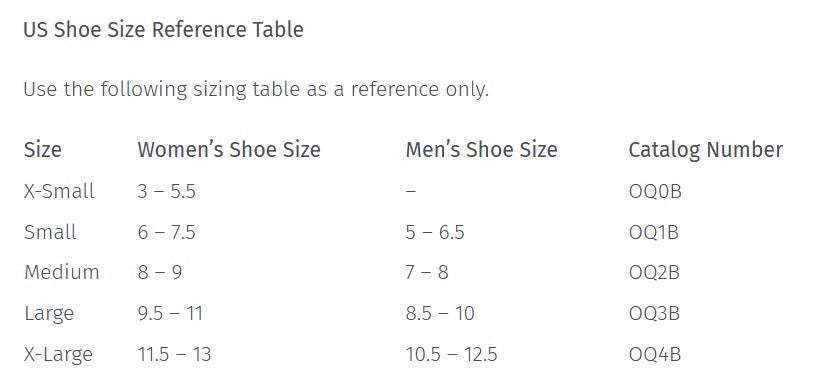822x388 pixels.
Task: Select catalog number OQ4B
Action: click(x=655, y=354)
